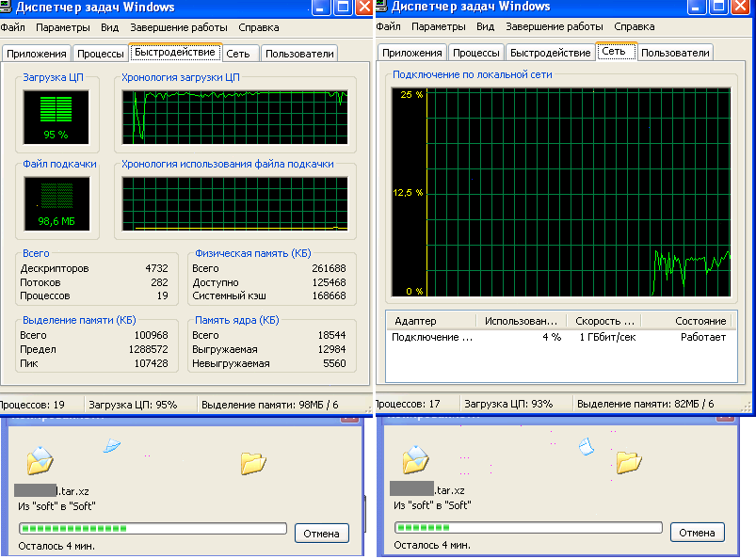
Task: Click the copy progress bar in left dialog
Action: point(153,528)
